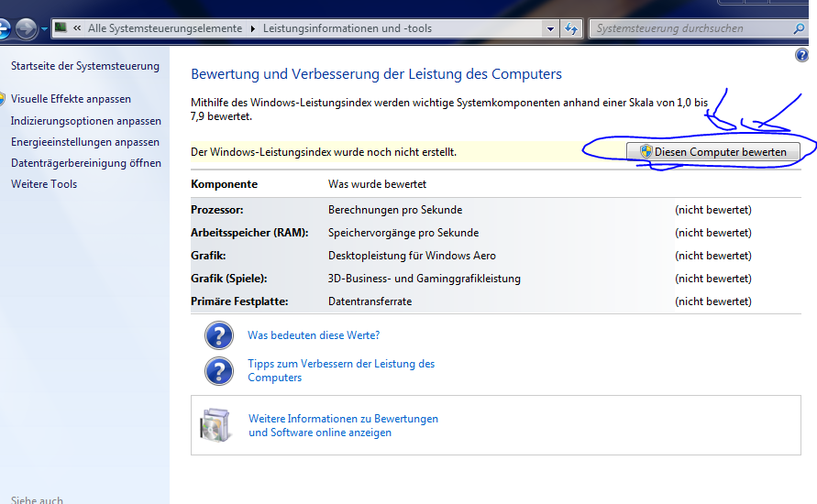Open Was bedeuten diese Werte? link
The image size is (817, 504).
point(314,335)
